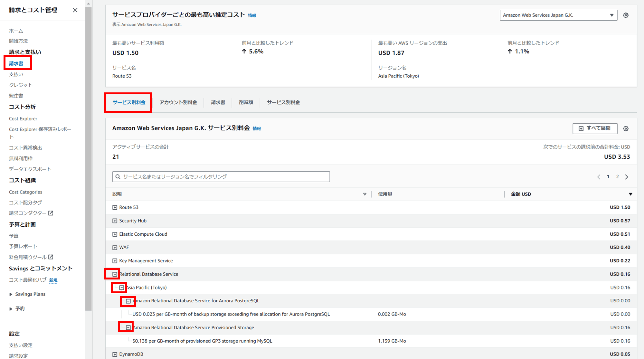Switch to the 請求書 tab
This screenshot has height=359, width=644.
(x=218, y=102)
